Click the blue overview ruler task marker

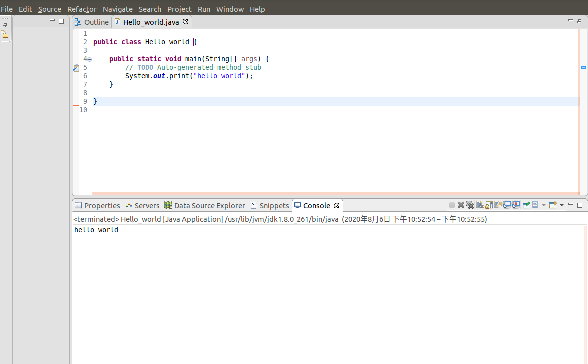point(583,68)
